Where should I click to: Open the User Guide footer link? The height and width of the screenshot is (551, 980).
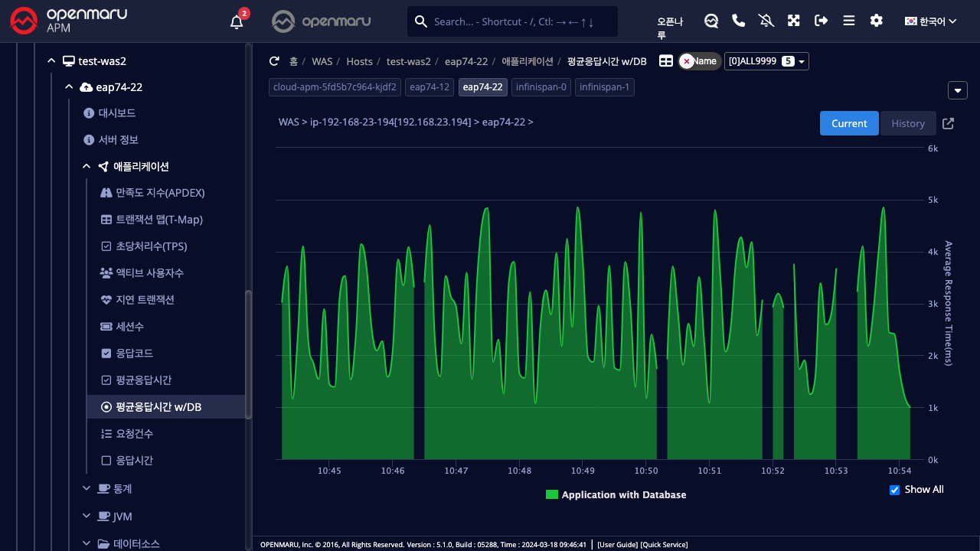(x=617, y=545)
